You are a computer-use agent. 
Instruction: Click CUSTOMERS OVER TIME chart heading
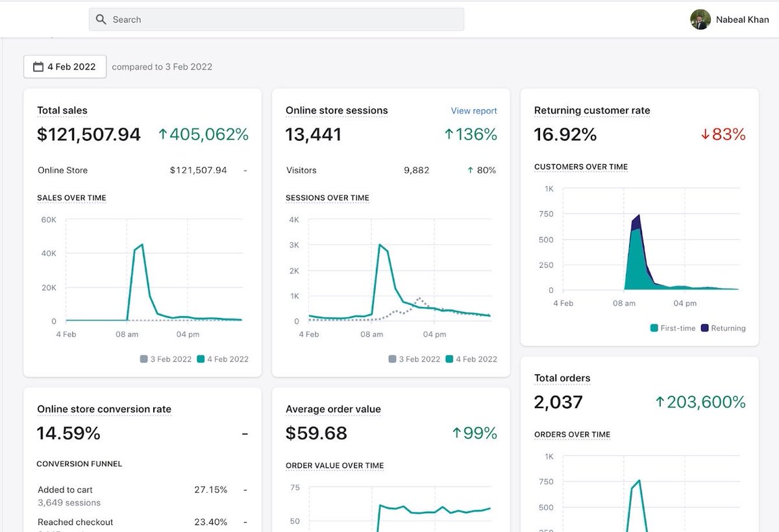(581, 167)
